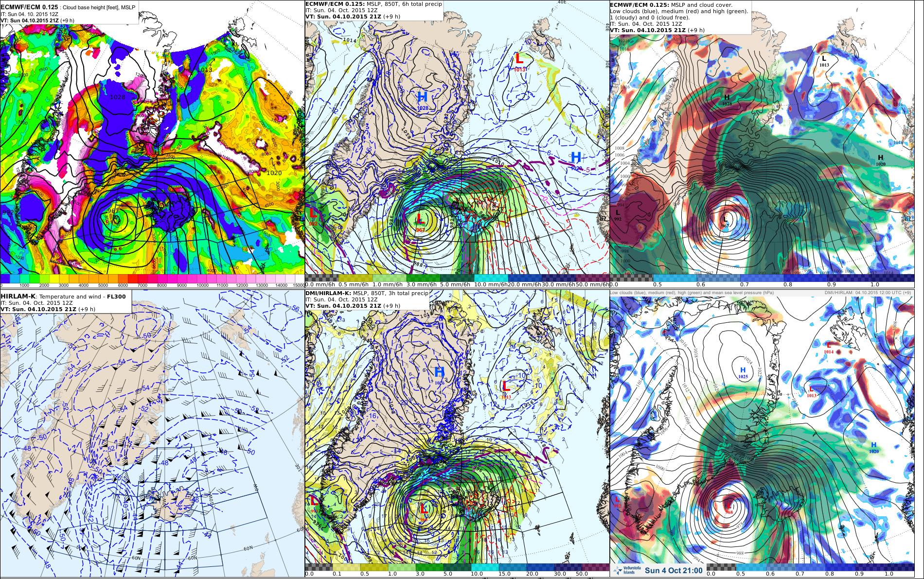Click the 1028 pressure label in the cloud base height map
924x579 pixels.
118,97
